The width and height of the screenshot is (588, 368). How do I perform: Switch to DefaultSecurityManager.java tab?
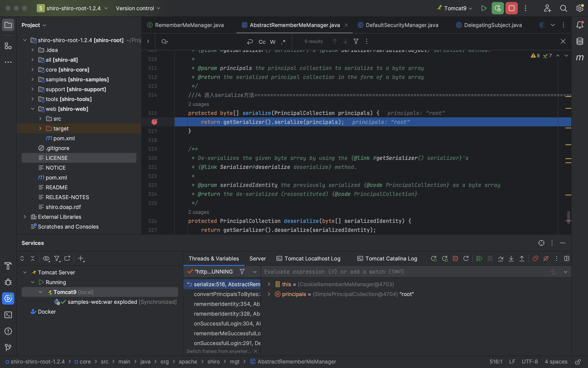point(399,25)
